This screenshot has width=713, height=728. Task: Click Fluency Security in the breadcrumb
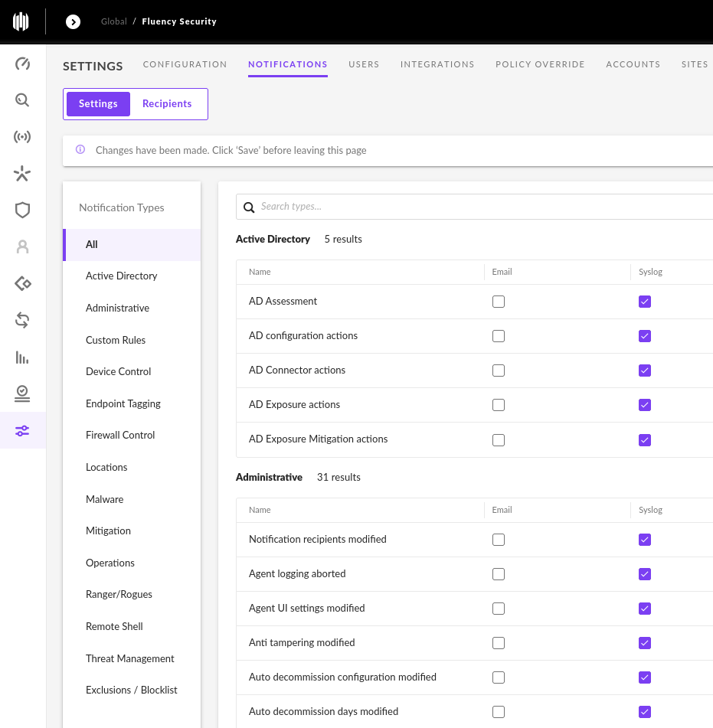tap(179, 21)
